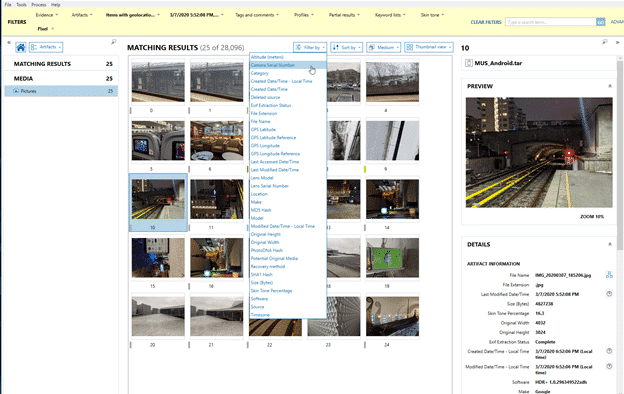Screen dimensions: 624x394
Task: Open search in the left navigation pane
Action: click(113, 42)
